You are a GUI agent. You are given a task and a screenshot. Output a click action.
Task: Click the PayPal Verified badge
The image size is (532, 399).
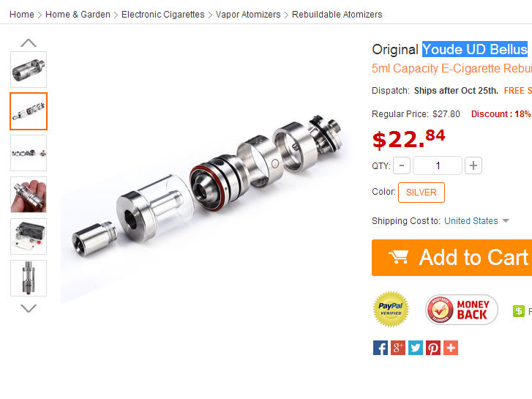[391, 309]
